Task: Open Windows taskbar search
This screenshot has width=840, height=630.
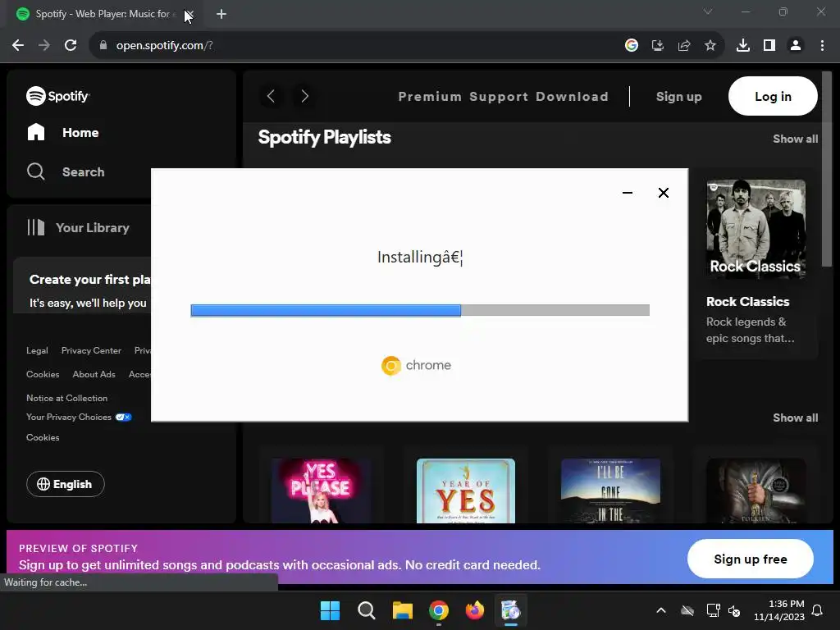Action: coord(367,610)
